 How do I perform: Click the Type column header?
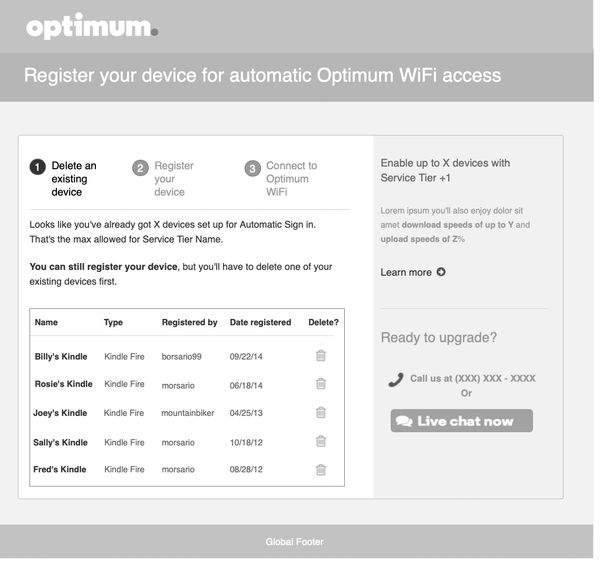tap(113, 322)
